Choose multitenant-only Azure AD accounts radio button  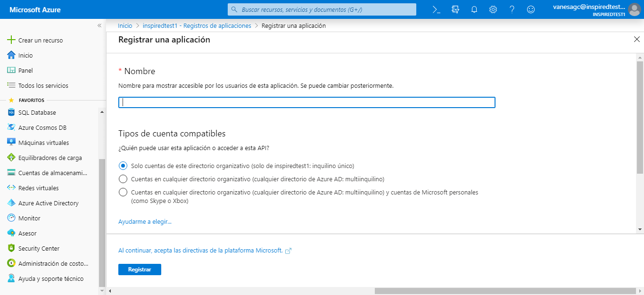(x=123, y=179)
